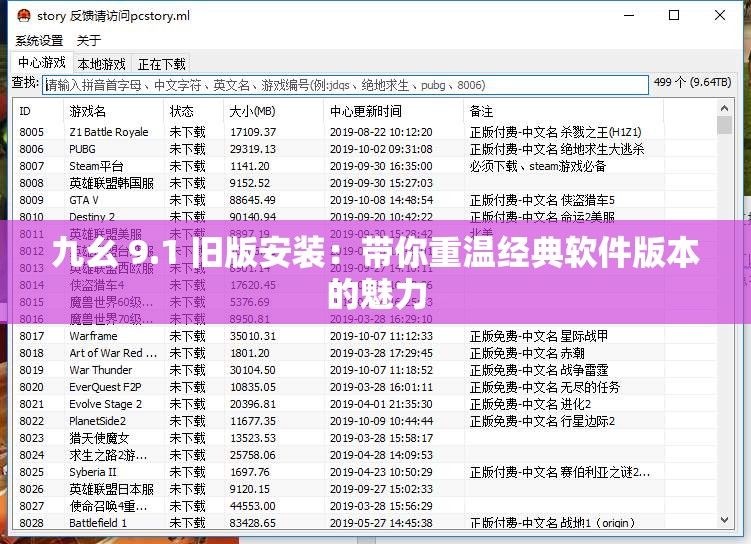Click note 正版免费-中文名 战争雷霆
Screen dimensions: 751x544
point(539,370)
